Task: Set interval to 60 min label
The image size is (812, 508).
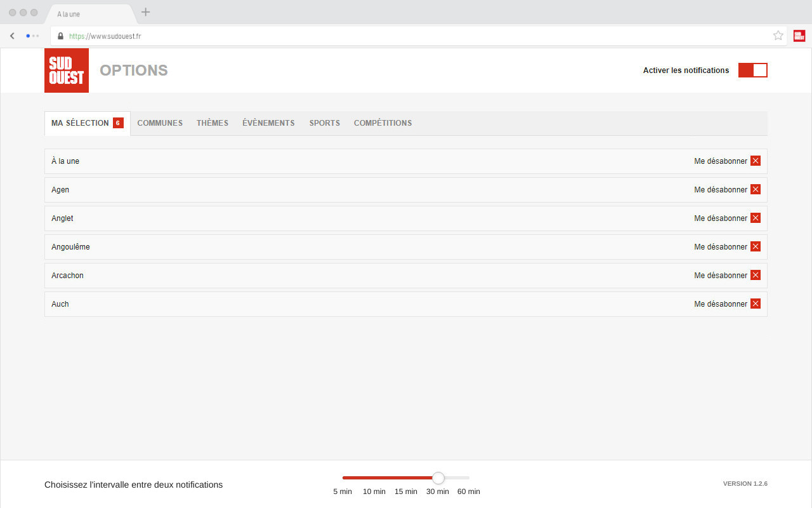Action: point(469,491)
